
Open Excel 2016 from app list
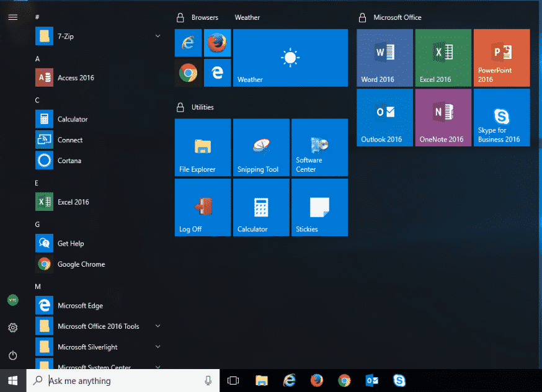click(99, 202)
